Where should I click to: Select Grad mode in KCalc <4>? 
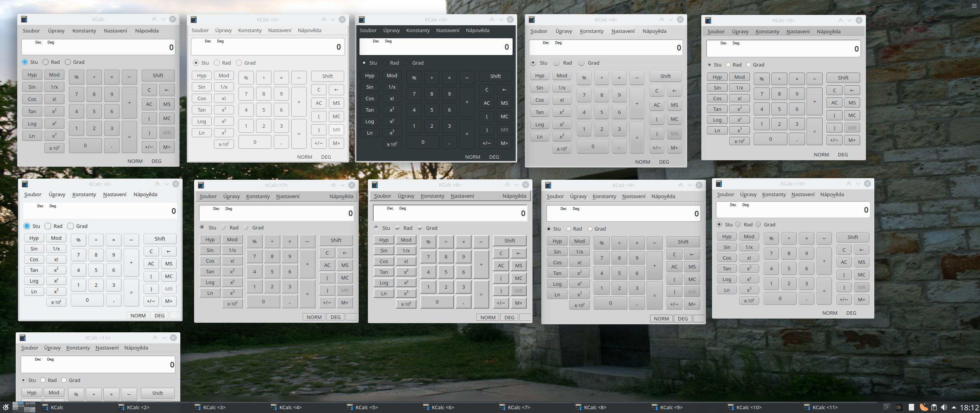point(589,63)
